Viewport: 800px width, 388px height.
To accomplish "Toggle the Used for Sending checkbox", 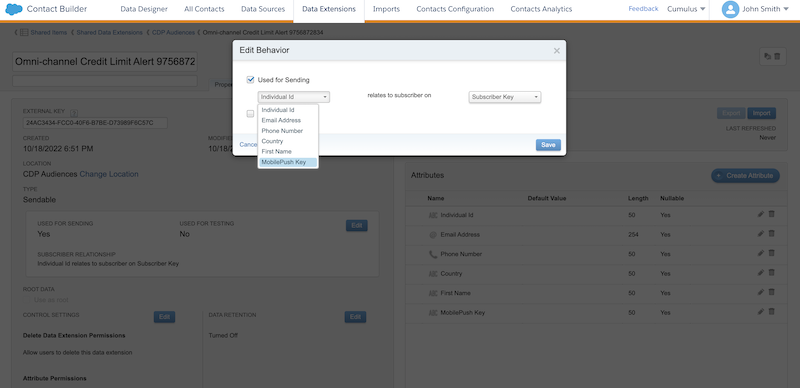I will click(251, 80).
